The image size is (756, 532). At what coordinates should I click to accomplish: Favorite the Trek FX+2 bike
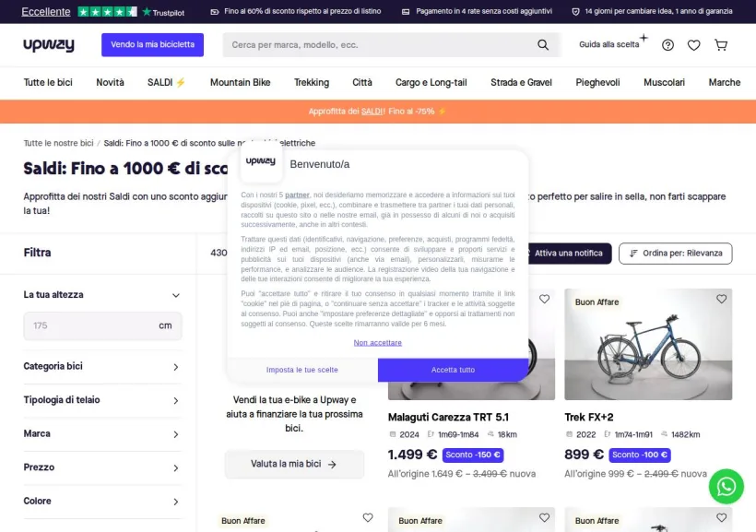pos(721,299)
